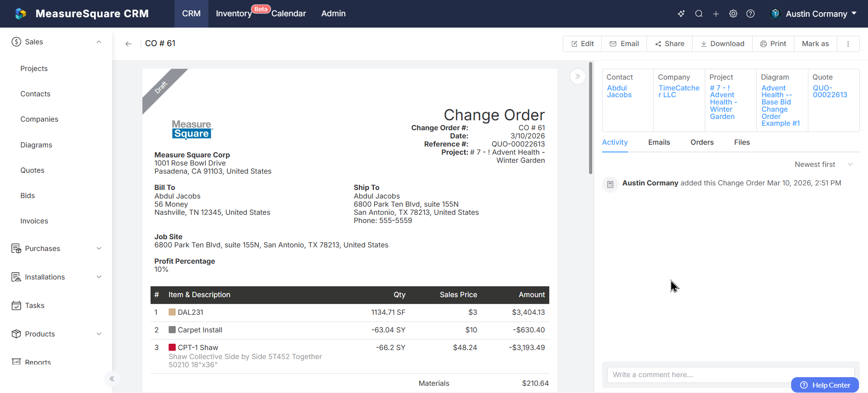Image resolution: width=868 pixels, height=393 pixels.
Task: Click the plus icon to add new
Action: coord(716,14)
